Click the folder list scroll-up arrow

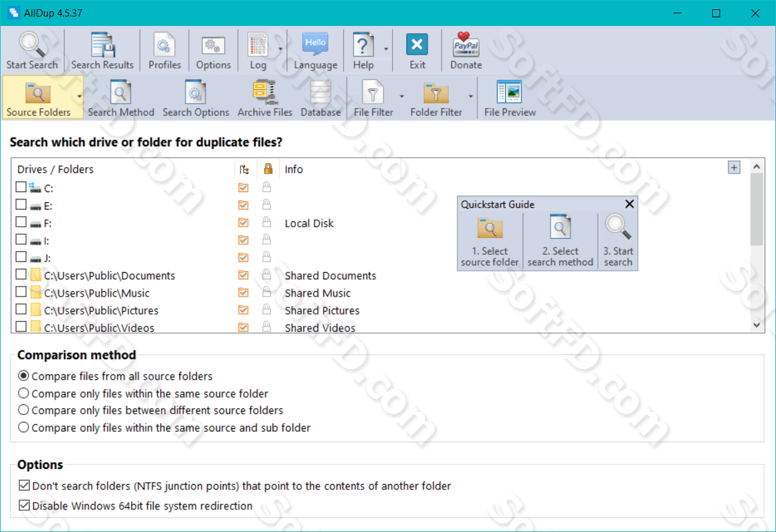click(x=756, y=167)
